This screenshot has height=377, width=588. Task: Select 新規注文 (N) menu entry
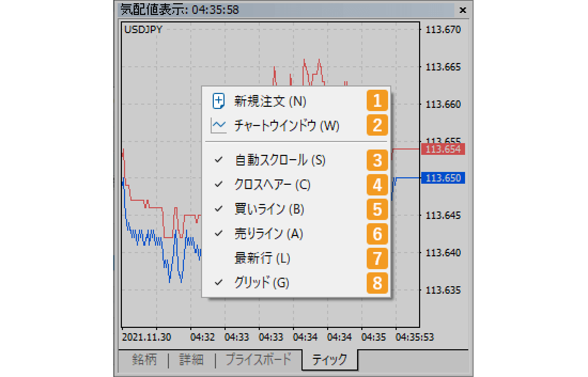point(296,101)
